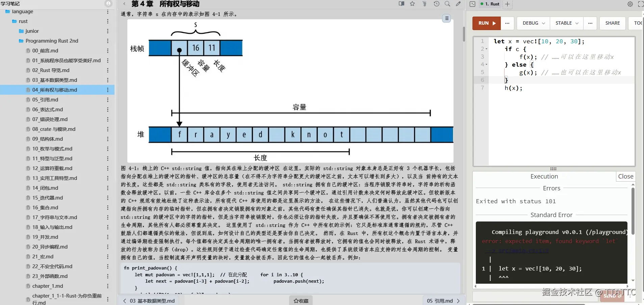Open the DEBUG build mode dropdown
Screen dimensions: 644x305
532,23
